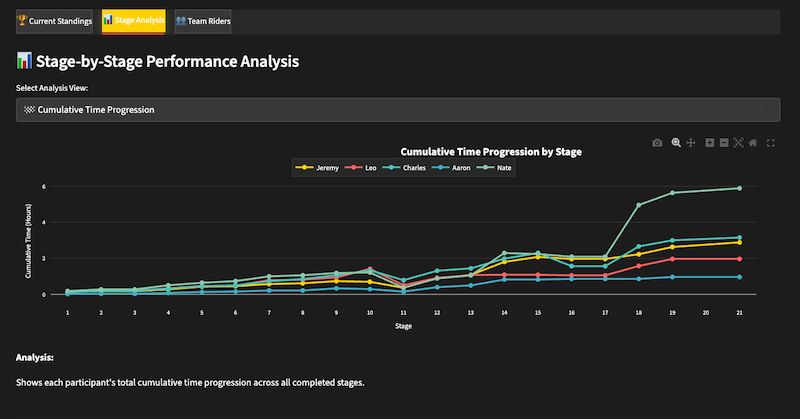The height and width of the screenshot is (419, 800).
Task: Click the Zoom In plus icon
Action: 709,143
